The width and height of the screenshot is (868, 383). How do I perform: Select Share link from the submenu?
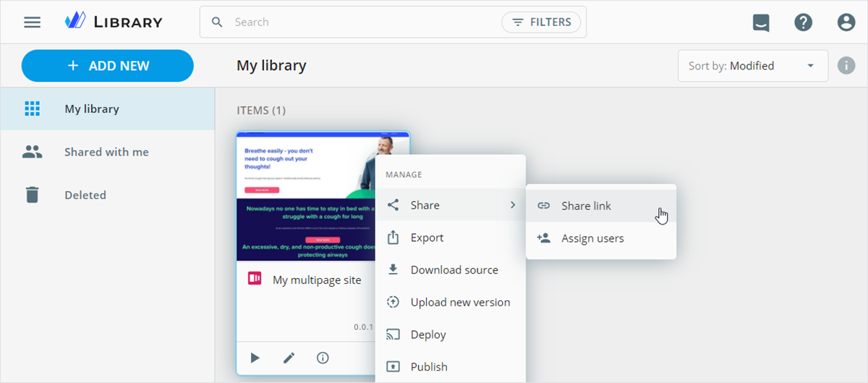(586, 206)
